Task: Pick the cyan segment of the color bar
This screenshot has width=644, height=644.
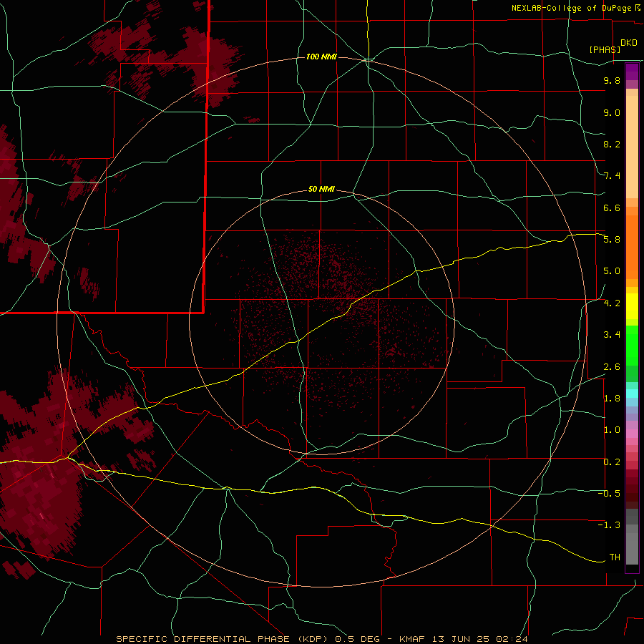Action: 632,393
